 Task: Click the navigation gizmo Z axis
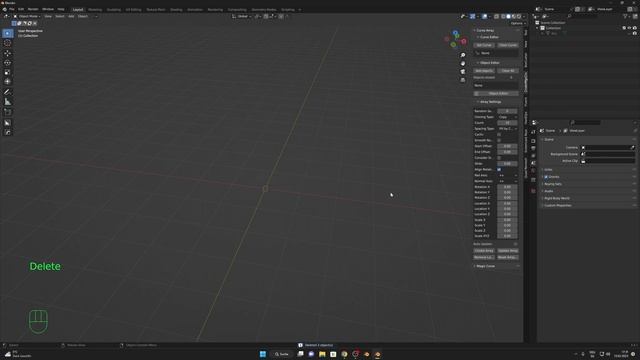click(x=456, y=33)
